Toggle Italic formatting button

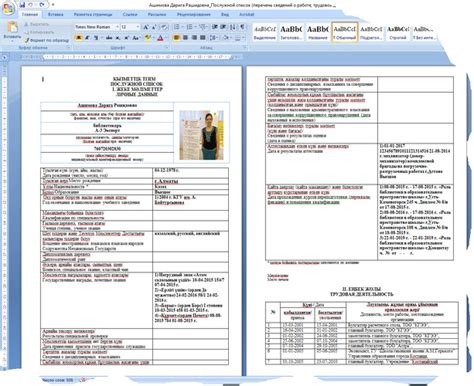point(87,38)
